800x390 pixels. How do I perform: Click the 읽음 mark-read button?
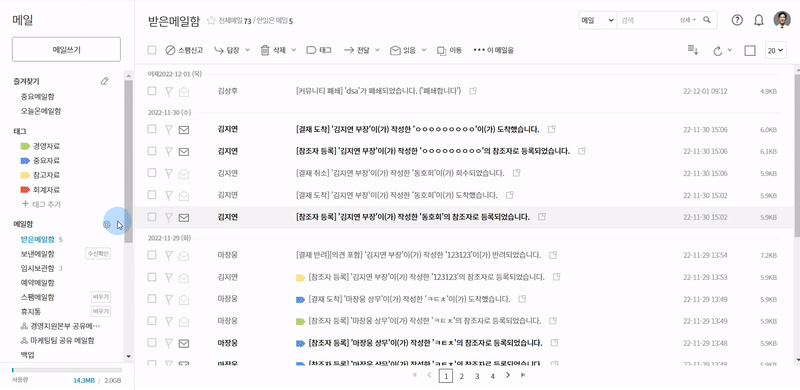(403, 50)
